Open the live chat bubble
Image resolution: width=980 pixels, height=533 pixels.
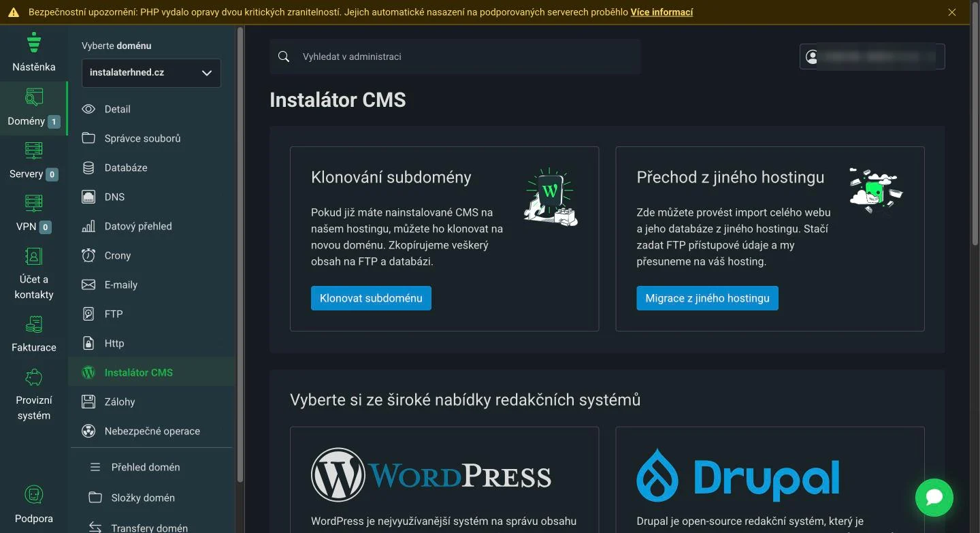point(934,498)
